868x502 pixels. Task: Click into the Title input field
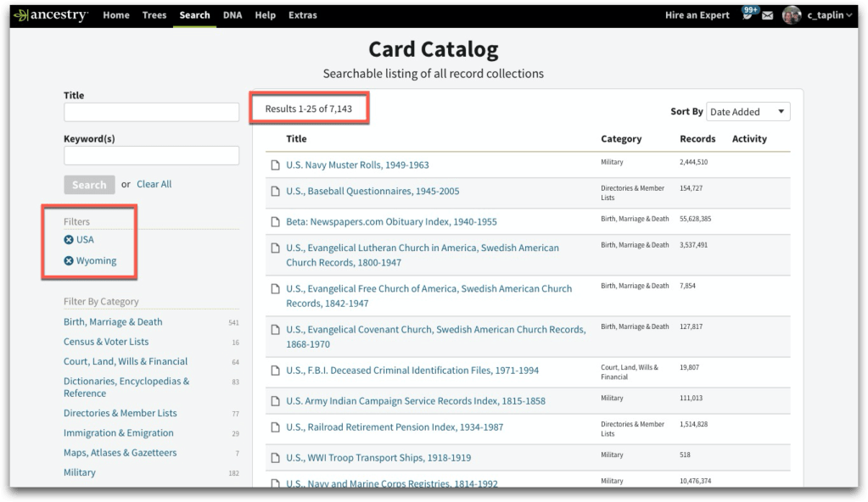tap(151, 113)
